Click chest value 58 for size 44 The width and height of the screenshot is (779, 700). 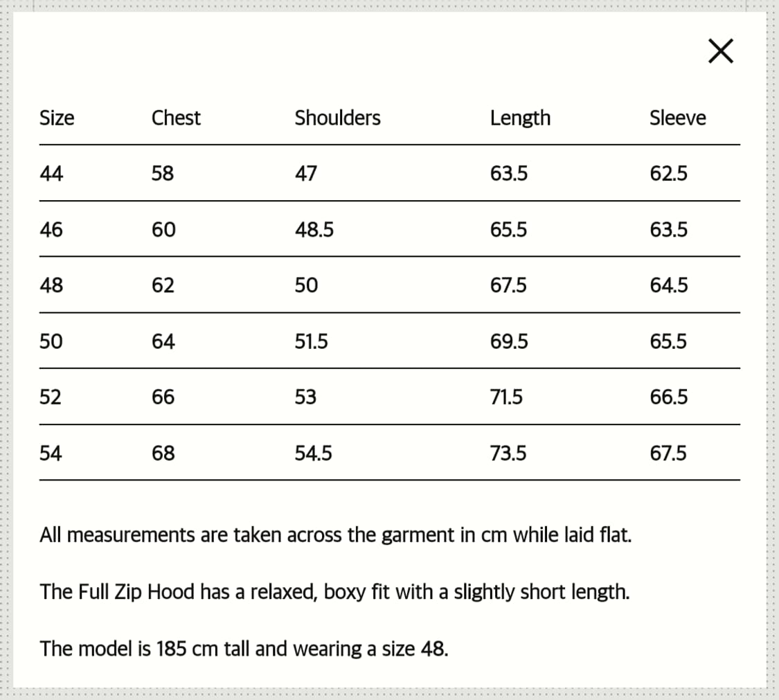pos(163,173)
